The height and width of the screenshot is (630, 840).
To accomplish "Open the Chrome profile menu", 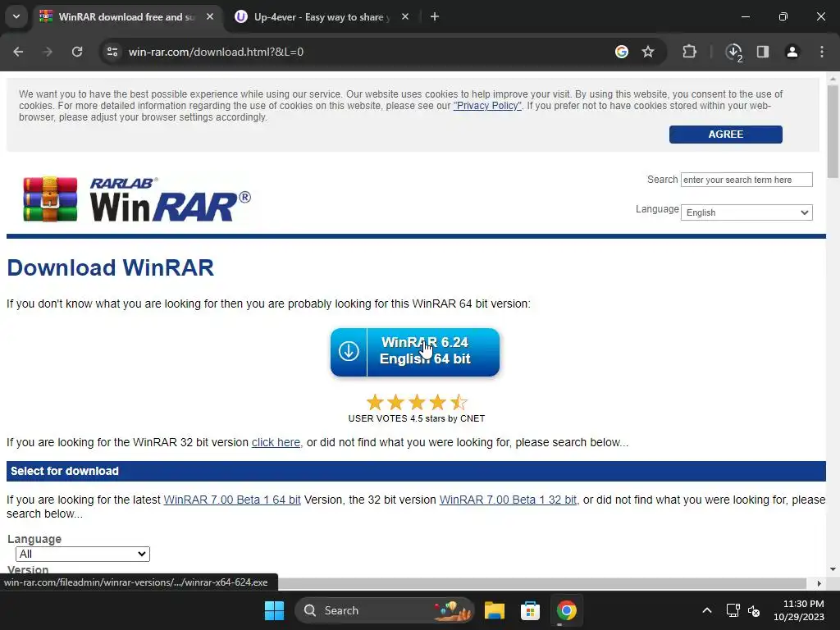I will coord(792,52).
